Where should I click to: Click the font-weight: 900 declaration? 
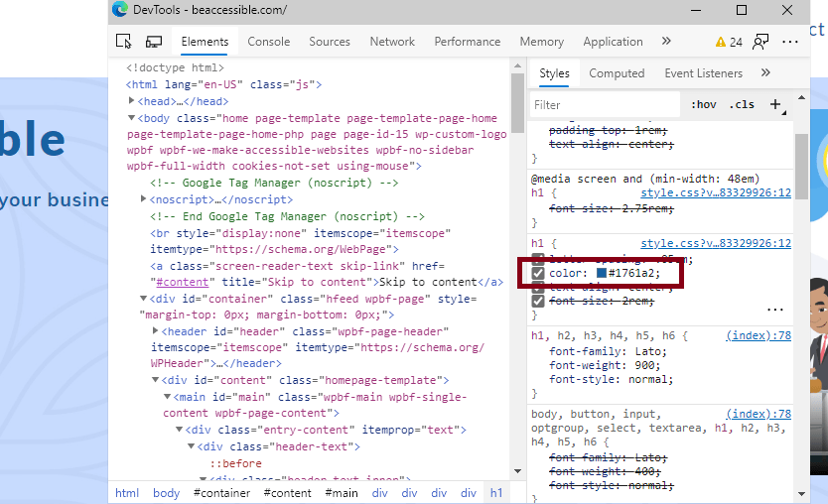pyautogui.click(x=605, y=365)
